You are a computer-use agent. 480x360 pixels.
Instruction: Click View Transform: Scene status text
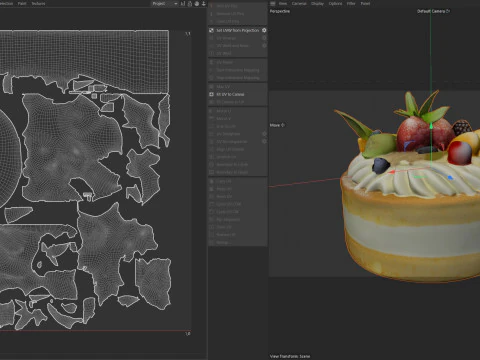[290, 356]
